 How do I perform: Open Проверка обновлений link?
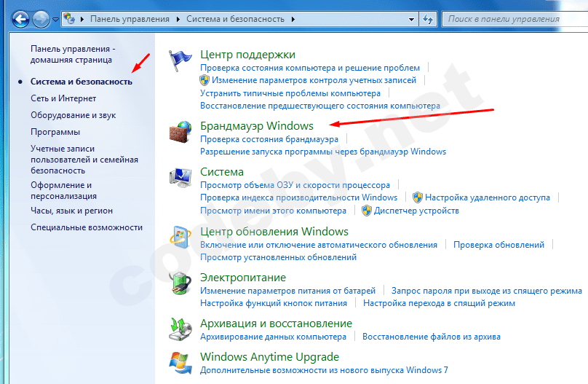coord(498,245)
